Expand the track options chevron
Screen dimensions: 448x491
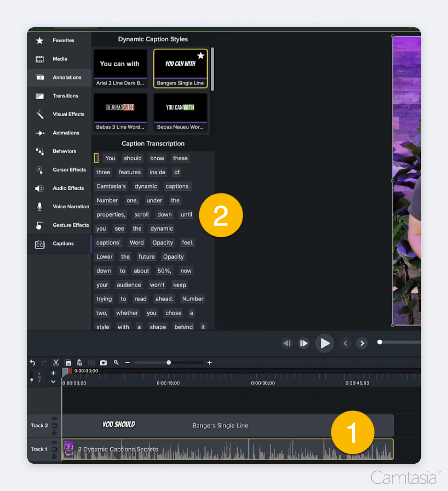pos(53,382)
